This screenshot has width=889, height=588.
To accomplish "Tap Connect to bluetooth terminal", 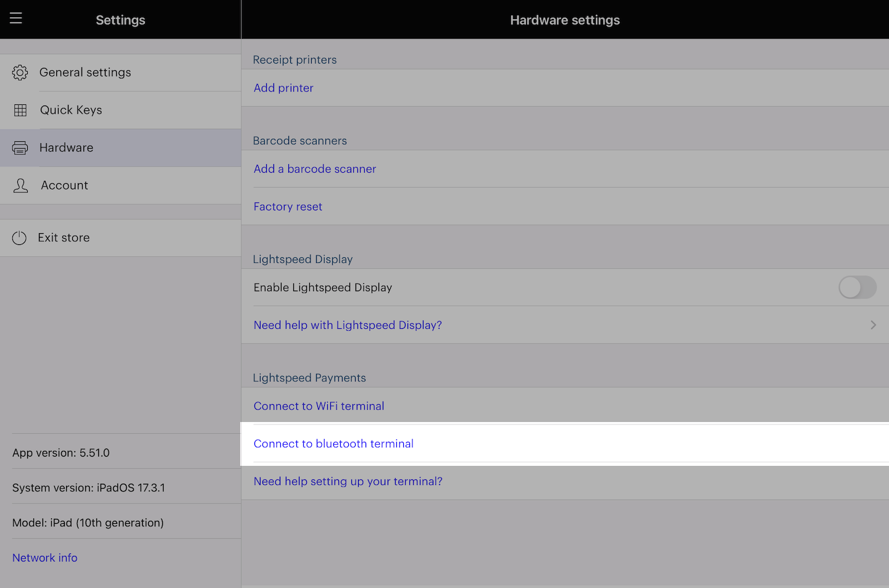I will [333, 444].
